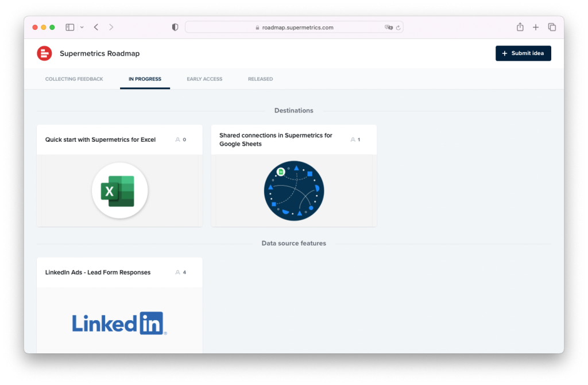Click the Supermetrics Roadmap title text
The image size is (588, 385).
[100, 53]
